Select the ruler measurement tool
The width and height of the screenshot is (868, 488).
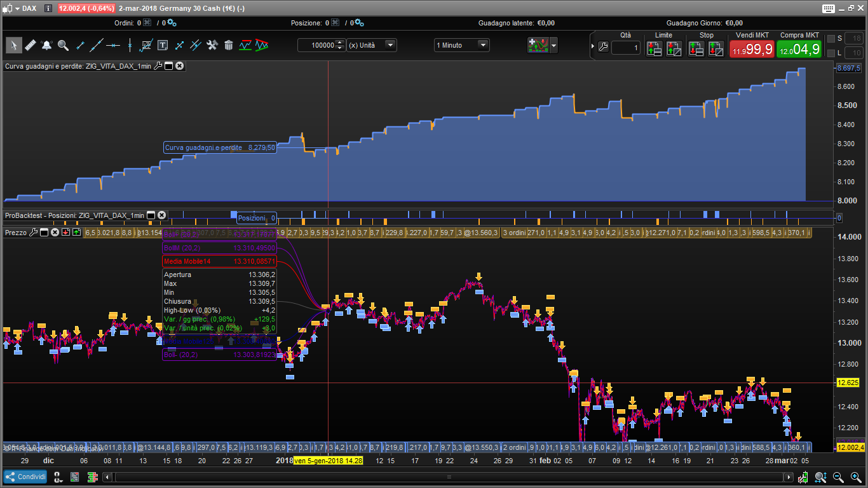(30, 45)
